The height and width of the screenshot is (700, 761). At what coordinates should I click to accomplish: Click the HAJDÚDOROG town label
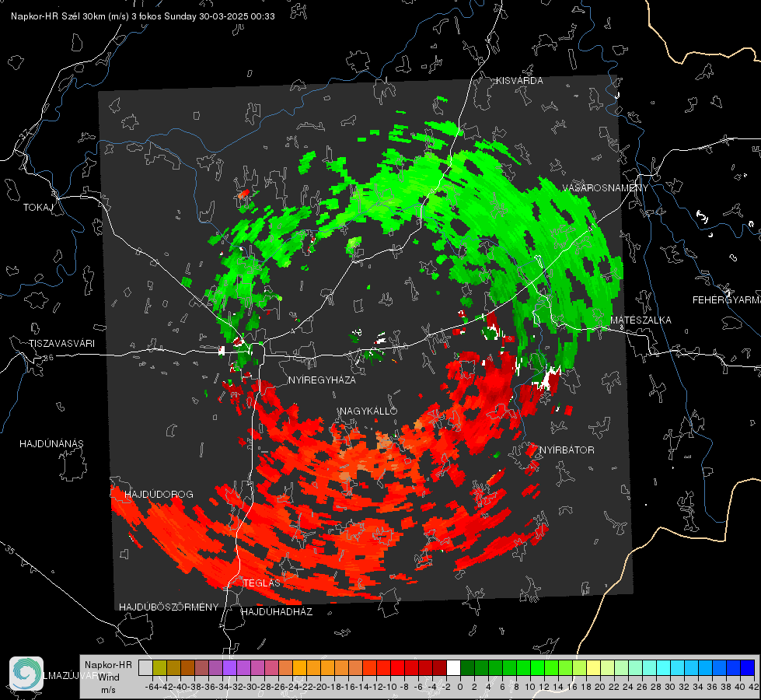[159, 495]
